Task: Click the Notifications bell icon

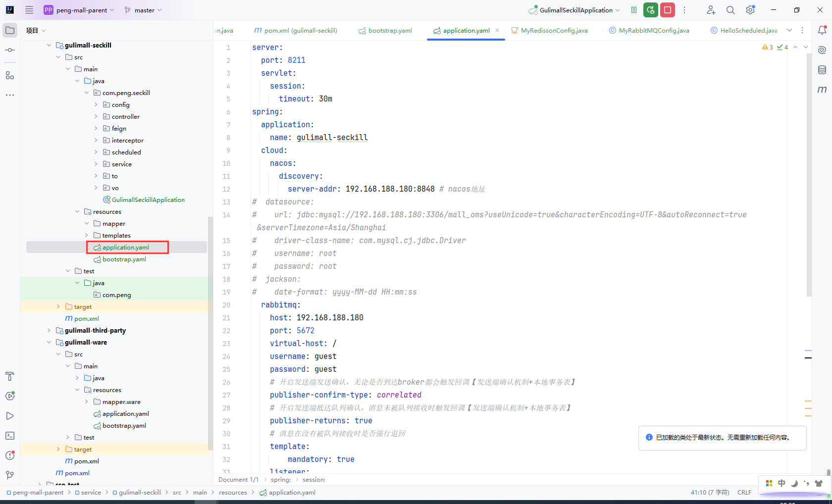Action: (x=822, y=30)
